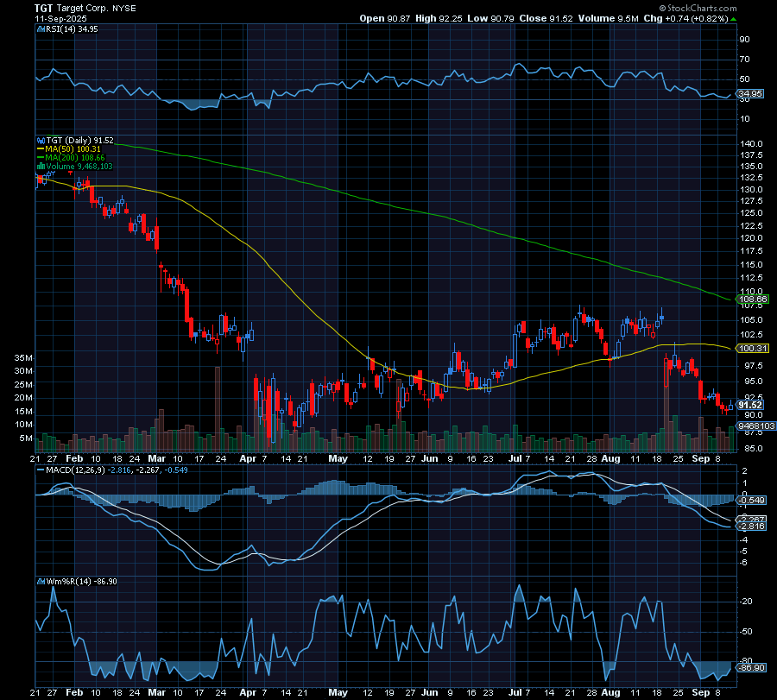Viewport: 777px width, 700px height.
Task: Click the Apr month label on time axis
Action: click(x=248, y=459)
